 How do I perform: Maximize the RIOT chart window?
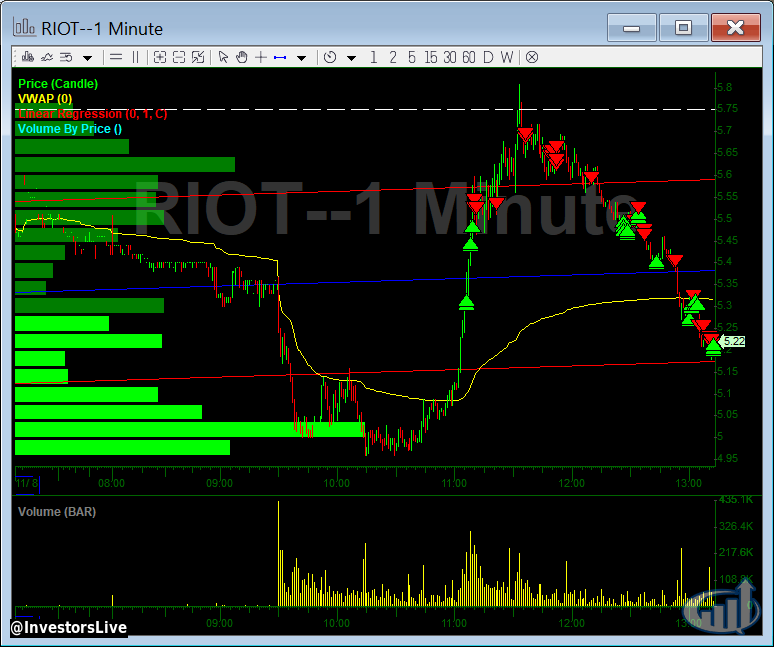(684, 28)
